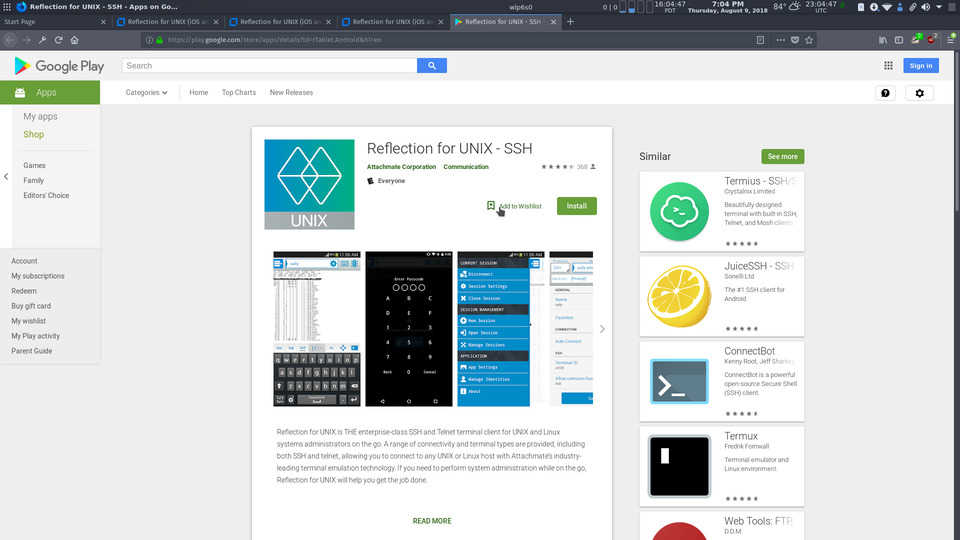
Task: Open Termux app icon
Action: click(679, 466)
